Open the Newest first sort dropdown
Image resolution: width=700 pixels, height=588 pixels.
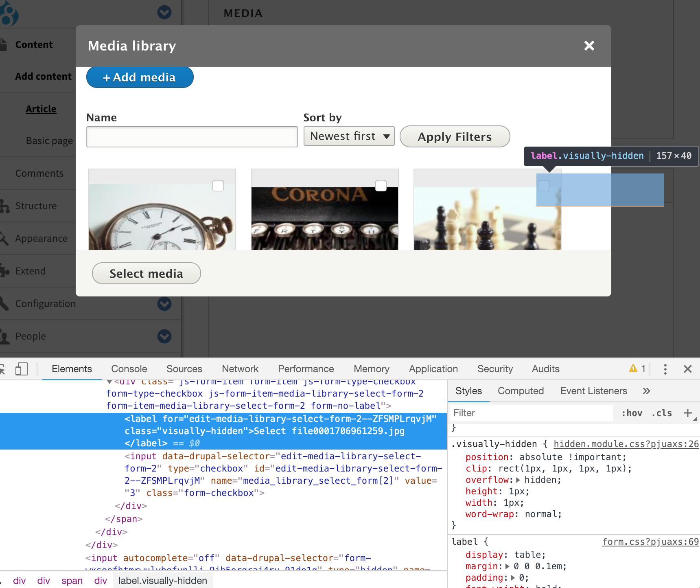pos(349,136)
